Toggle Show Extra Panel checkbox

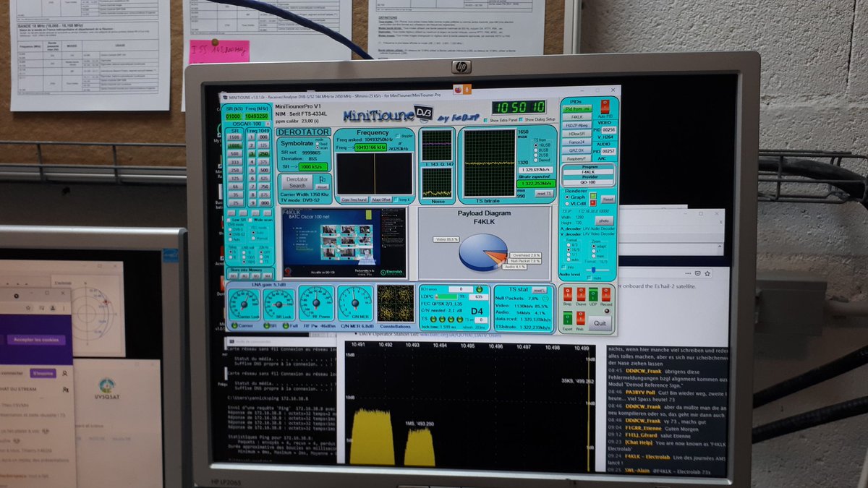tap(485, 120)
